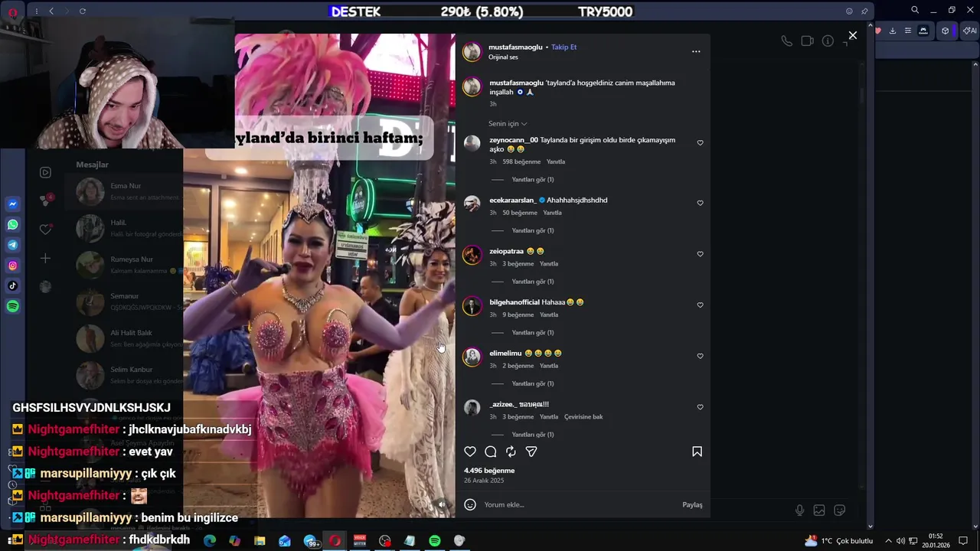Toggle video sound with mute icon

(441, 504)
